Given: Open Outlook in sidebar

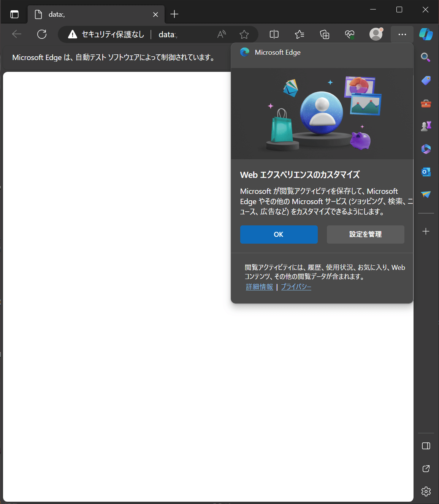Looking at the screenshot, I should [x=426, y=172].
